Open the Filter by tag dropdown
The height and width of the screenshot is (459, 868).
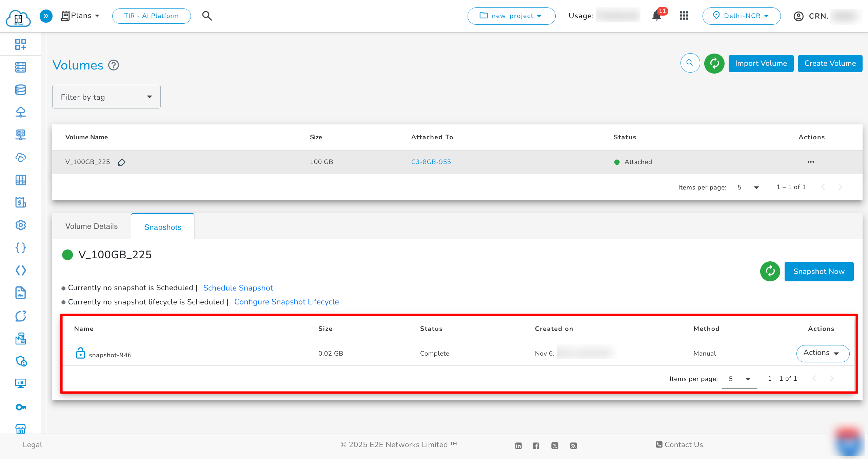[x=106, y=97]
